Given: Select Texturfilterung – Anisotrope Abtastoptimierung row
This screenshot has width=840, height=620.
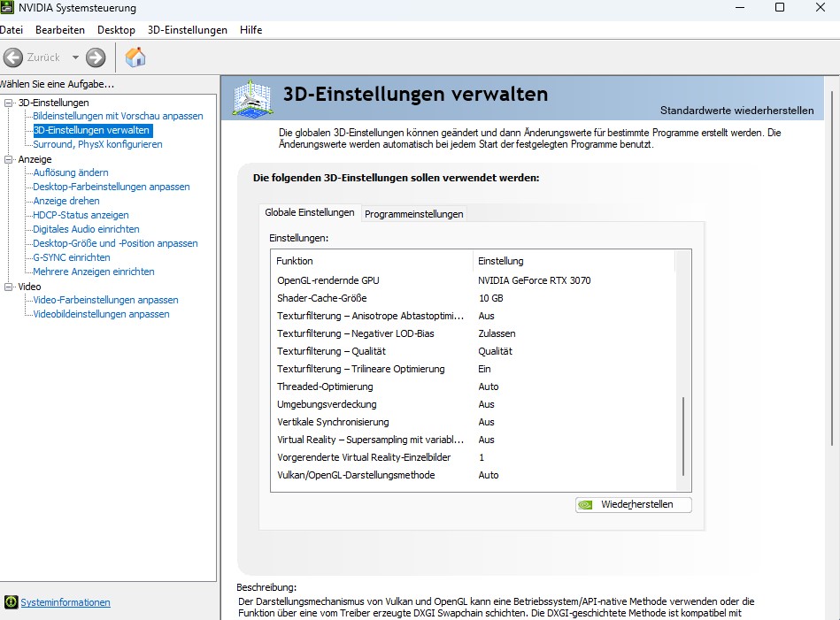Looking at the screenshot, I should tap(474, 316).
